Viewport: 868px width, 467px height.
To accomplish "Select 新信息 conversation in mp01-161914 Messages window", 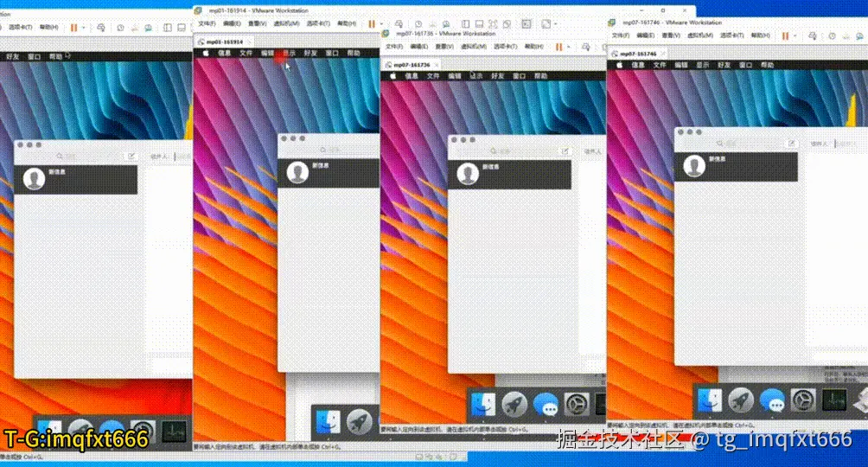I will pos(328,173).
